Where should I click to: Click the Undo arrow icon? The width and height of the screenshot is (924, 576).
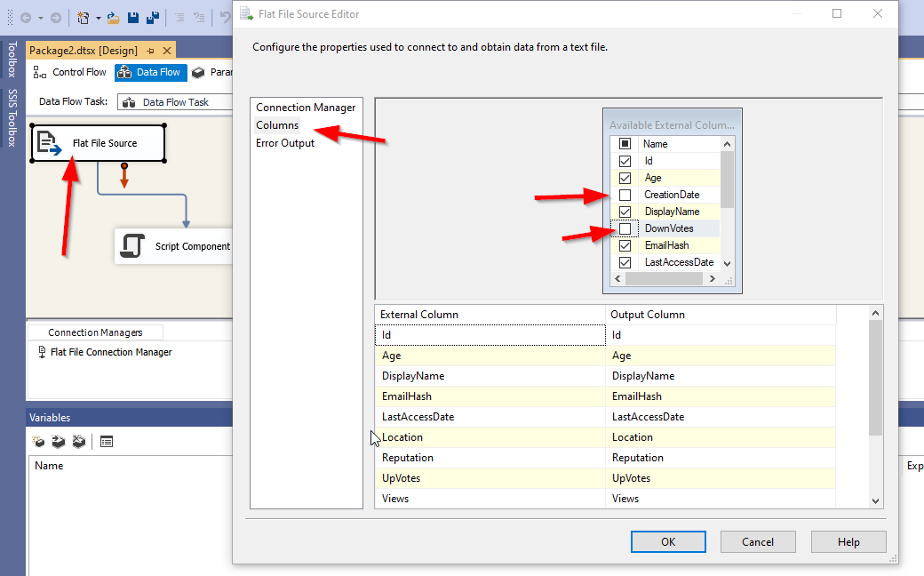click(225, 17)
